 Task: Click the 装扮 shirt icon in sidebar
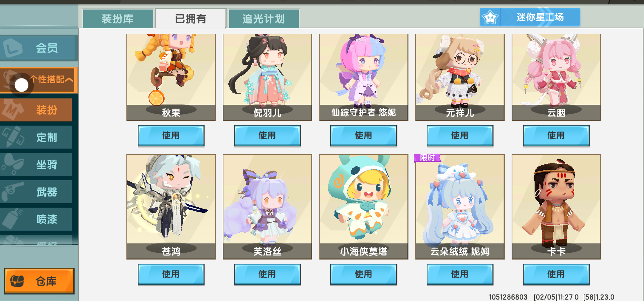12,110
